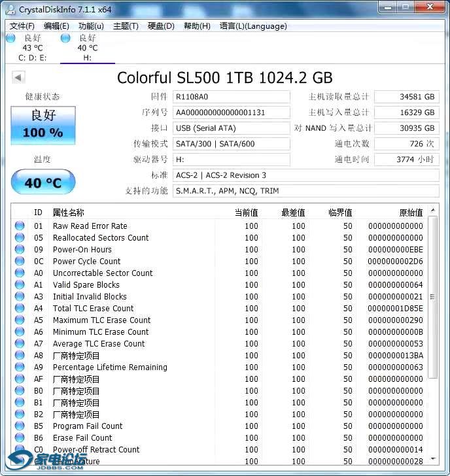Image resolution: width=450 pixels, height=476 pixels.
Task: Click the status icon for Program Fail Count
Action: coord(20,426)
